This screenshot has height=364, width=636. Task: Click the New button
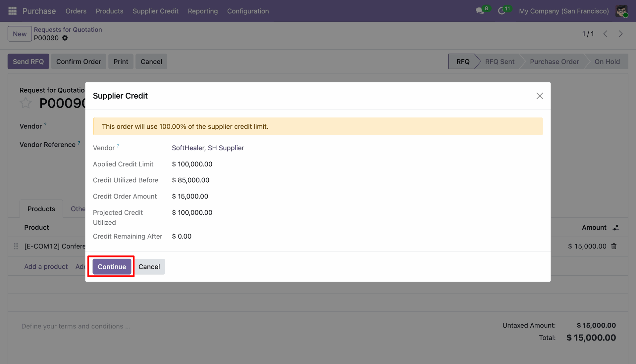point(20,34)
